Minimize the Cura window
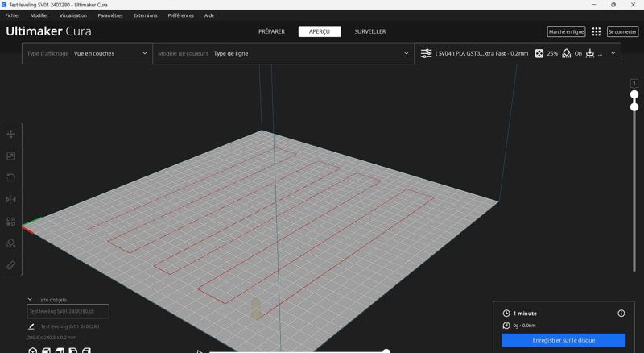 pos(594,5)
